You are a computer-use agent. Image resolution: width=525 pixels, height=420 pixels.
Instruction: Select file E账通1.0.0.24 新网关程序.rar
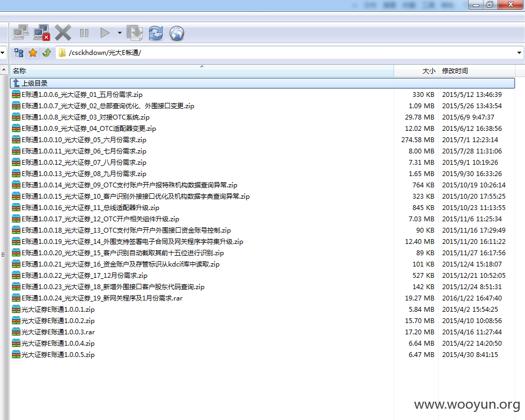pos(97,298)
